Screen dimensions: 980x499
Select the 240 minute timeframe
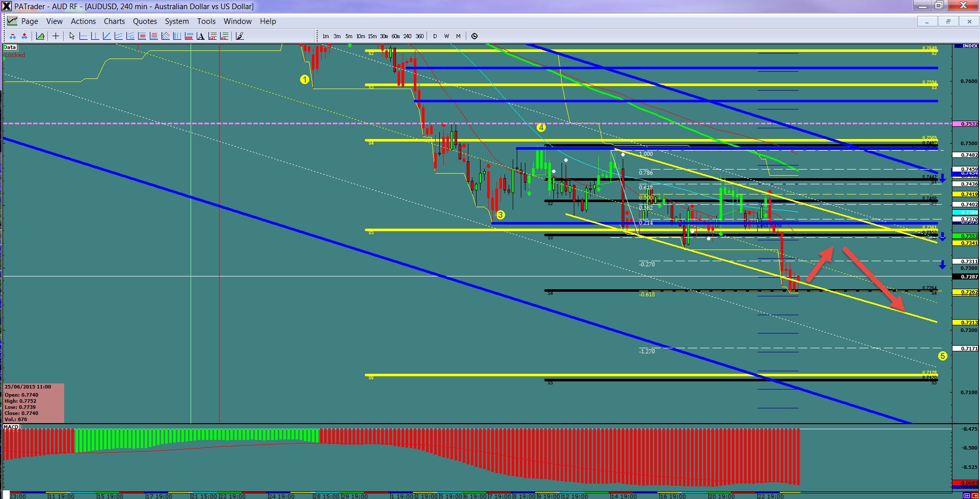tap(407, 36)
